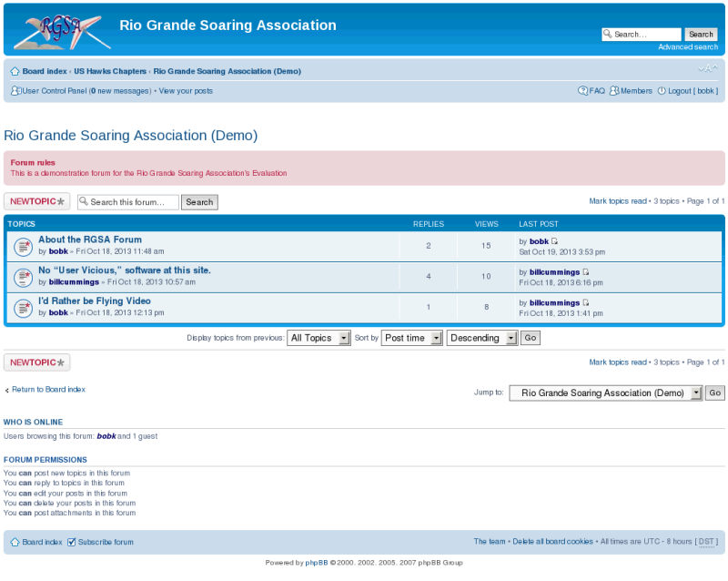Screen dimensions: 728x581
Task: Click the header Search input field
Action: click(x=642, y=34)
